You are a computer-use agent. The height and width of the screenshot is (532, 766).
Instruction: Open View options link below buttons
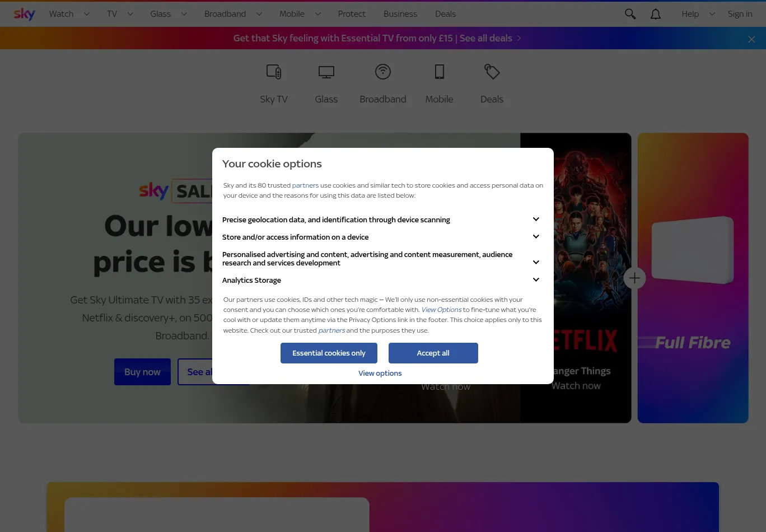click(x=380, y=374)
